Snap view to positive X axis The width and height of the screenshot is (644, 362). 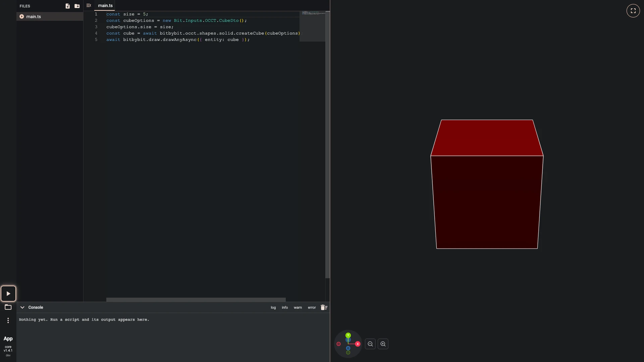pyautogui.click(x=358, y=344)
